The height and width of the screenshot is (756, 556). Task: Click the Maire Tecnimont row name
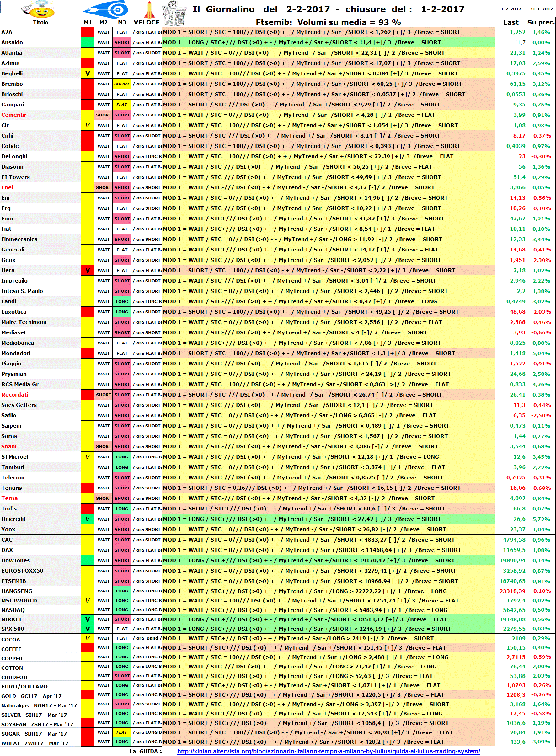[24, 322]
